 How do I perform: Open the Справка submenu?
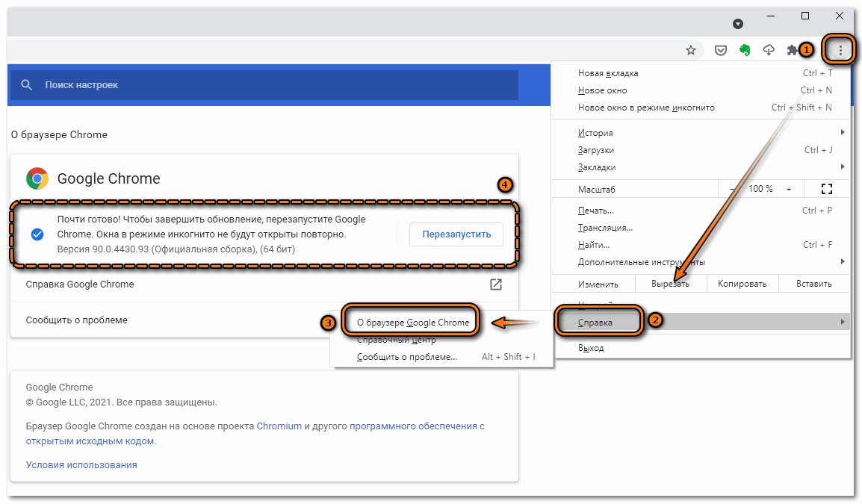tap(701, 322)
